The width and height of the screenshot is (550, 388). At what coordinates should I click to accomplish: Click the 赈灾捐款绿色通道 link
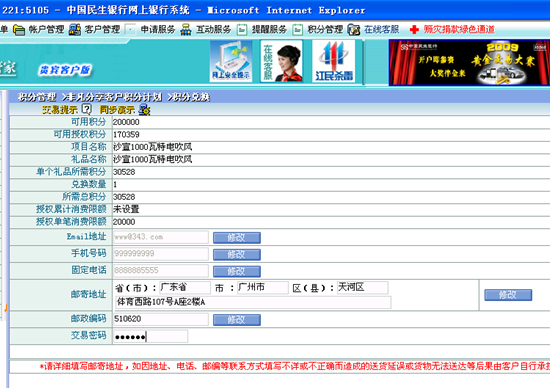[459, 29]
